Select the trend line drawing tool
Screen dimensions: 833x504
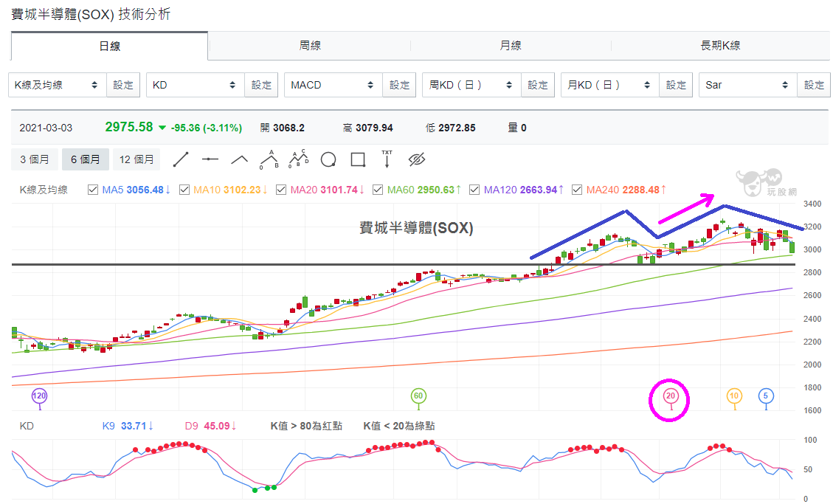(x=181, y=159)
